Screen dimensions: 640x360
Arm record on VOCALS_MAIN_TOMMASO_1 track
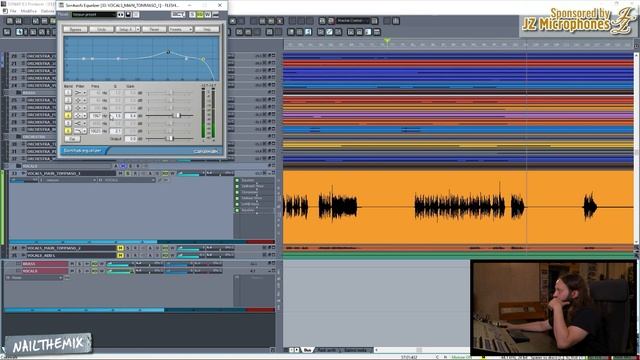[135, 173]
